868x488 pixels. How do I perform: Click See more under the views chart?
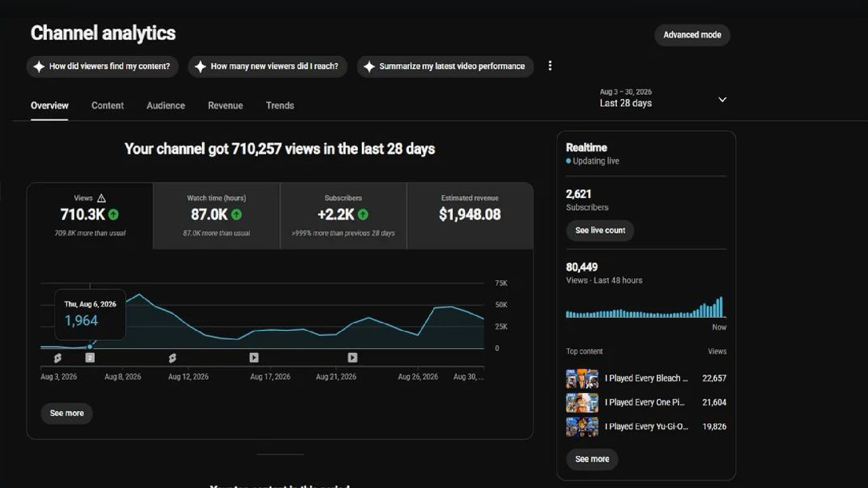tap(67, 413)
